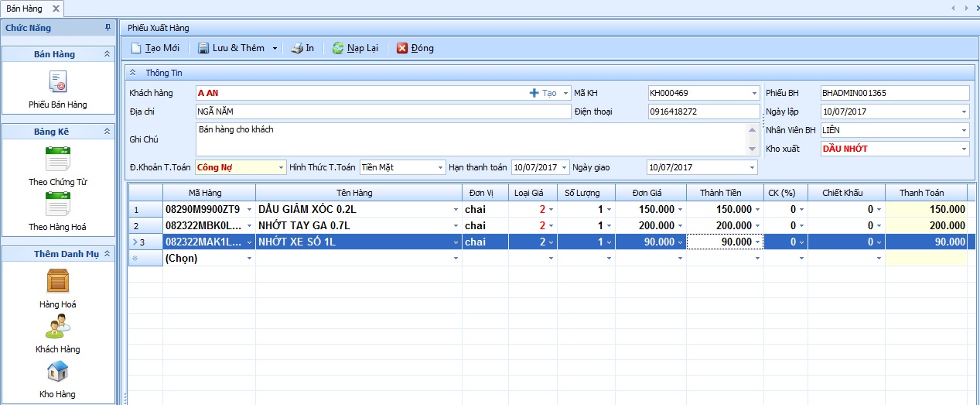980x405 pixels.
Task: Click Lưu & Thêm save button
Action: point(231,48)
